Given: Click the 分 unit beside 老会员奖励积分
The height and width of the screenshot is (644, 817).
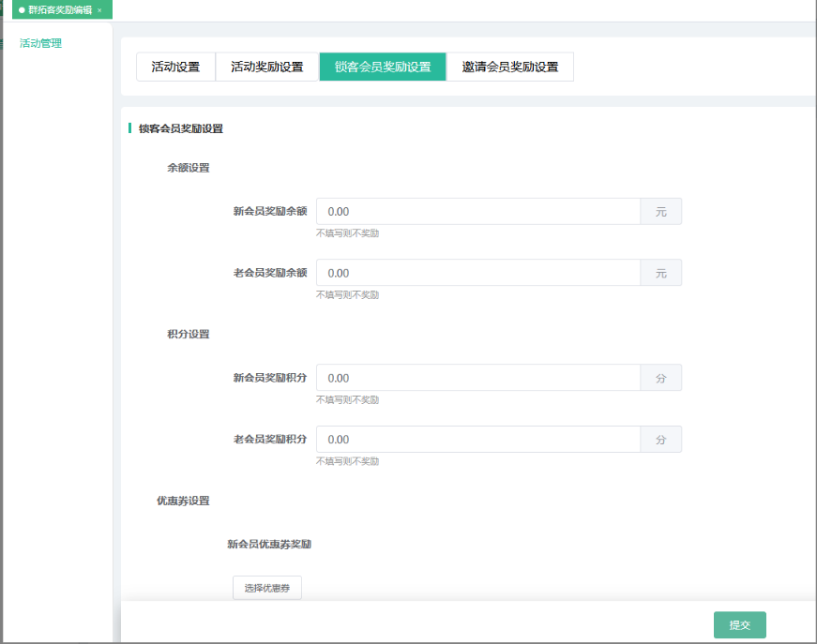Looking at the screenshot, I should [660, 440].
